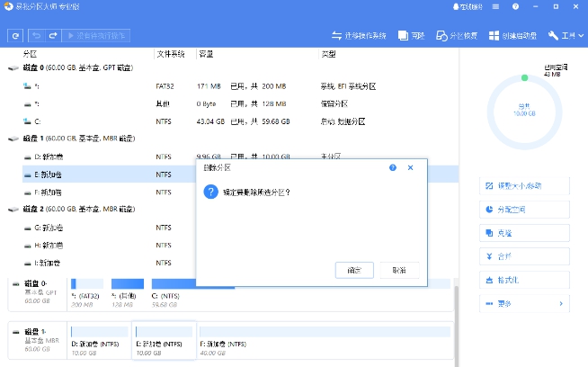
Task: Click the redo arrow icon
Action: point(51,36)
